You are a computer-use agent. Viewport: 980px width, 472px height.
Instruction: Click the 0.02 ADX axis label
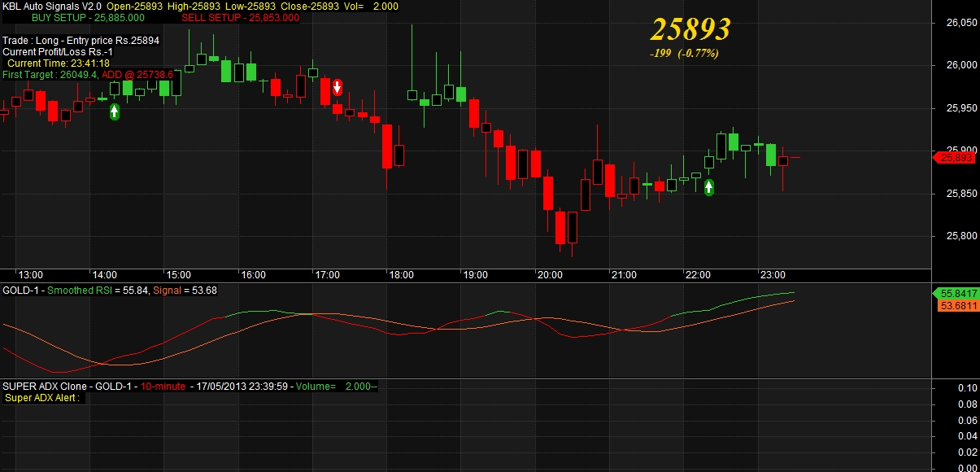968,452
